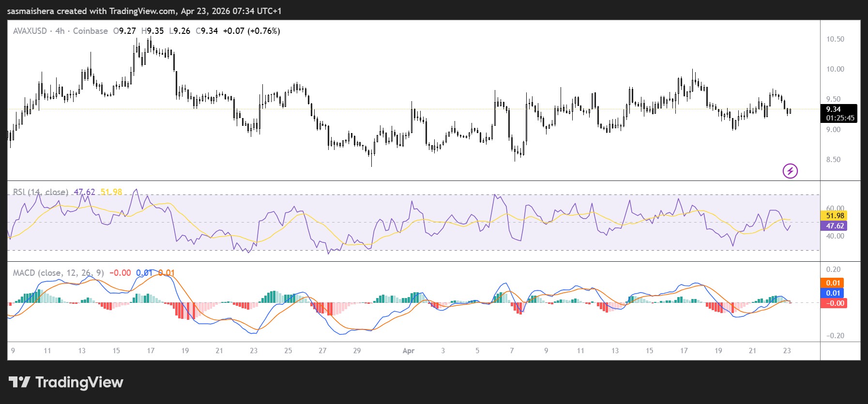Click the 25 date label on time axis
This screenshot has height=404, width=868.
[288, 351]
